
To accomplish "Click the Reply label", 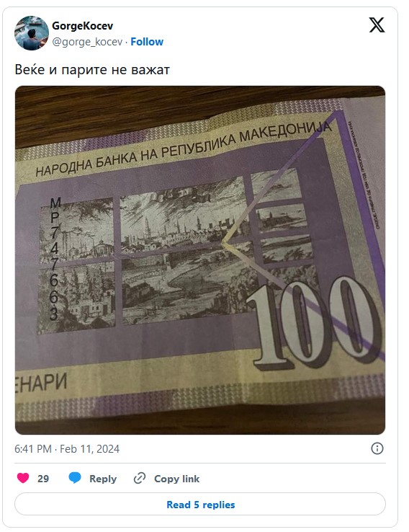I will point(103,479).
